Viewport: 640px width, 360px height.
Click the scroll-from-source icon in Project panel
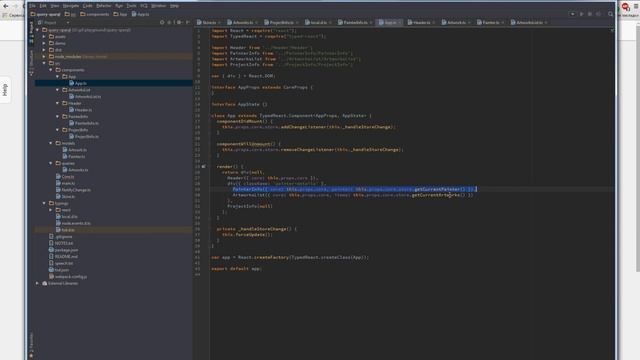tap(162, 22)
